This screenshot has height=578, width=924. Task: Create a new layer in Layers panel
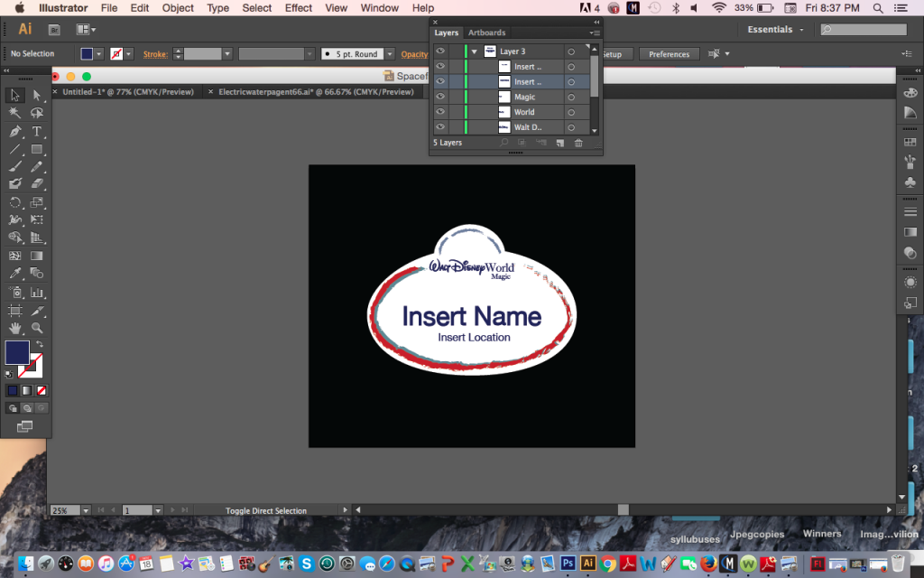[559, 143]
